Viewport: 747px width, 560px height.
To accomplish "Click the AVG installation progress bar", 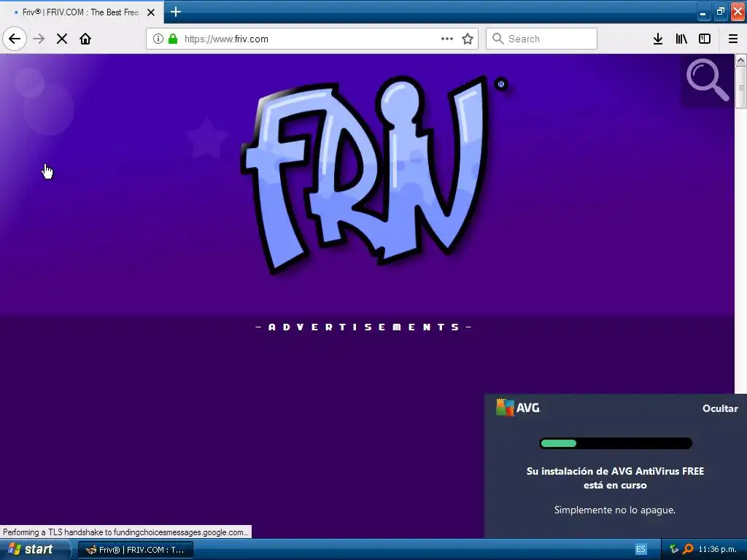I will [x=615, y=443].
